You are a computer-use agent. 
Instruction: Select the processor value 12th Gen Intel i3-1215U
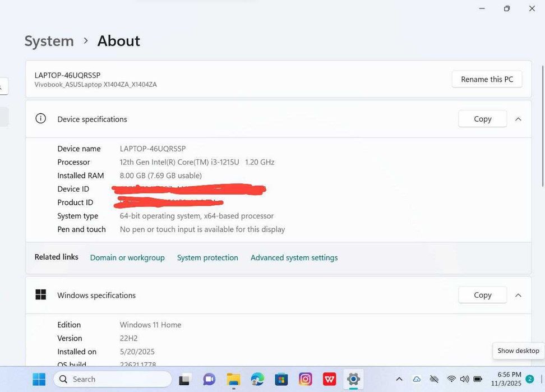tap(197, 162)
